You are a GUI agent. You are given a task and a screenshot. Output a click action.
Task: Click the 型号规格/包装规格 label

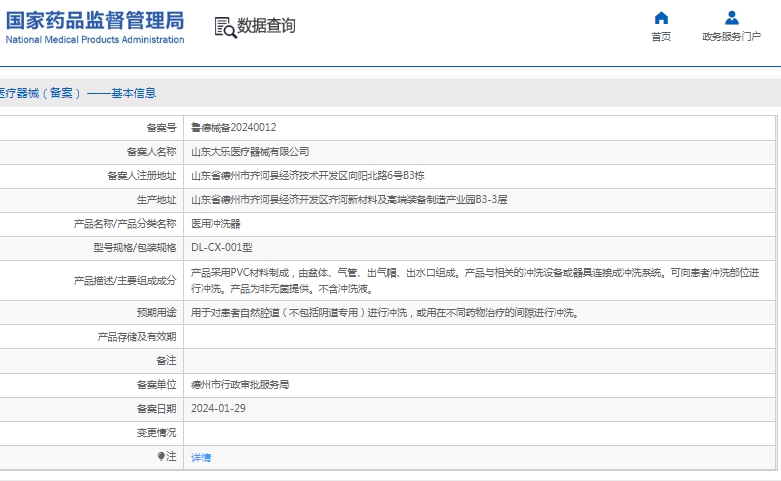click(x=134, y=247)
